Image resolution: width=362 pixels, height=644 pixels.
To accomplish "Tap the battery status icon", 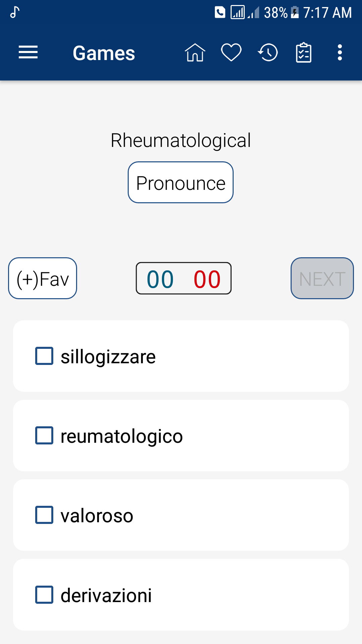I will point(295,12).
